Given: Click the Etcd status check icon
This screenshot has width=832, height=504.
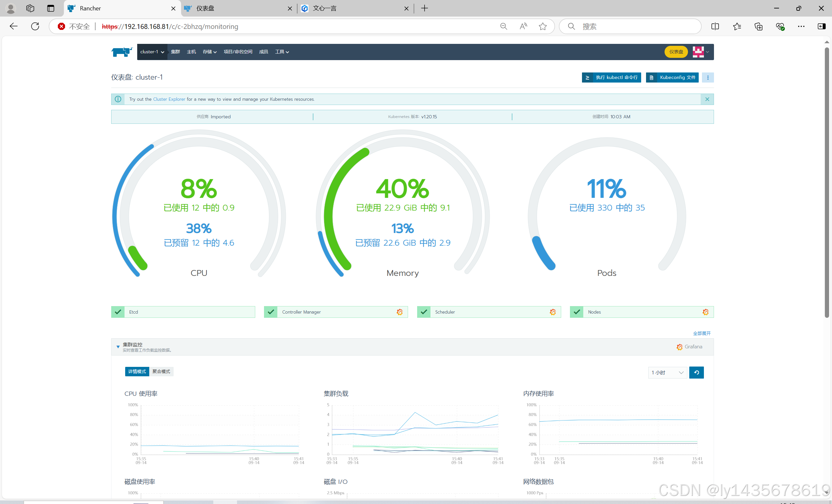Looking at the screenshot, I should 118,312.
